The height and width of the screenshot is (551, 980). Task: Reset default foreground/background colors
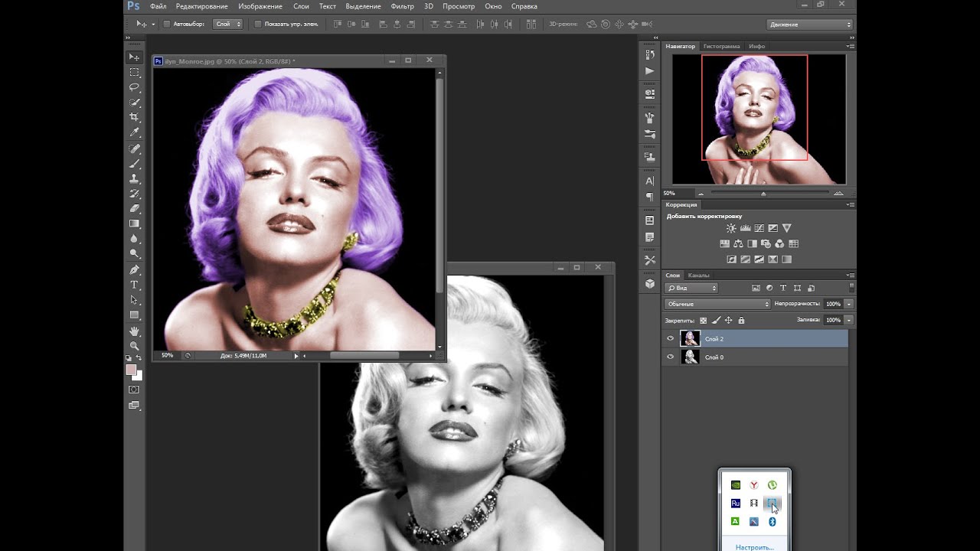[x=129, y=358]
